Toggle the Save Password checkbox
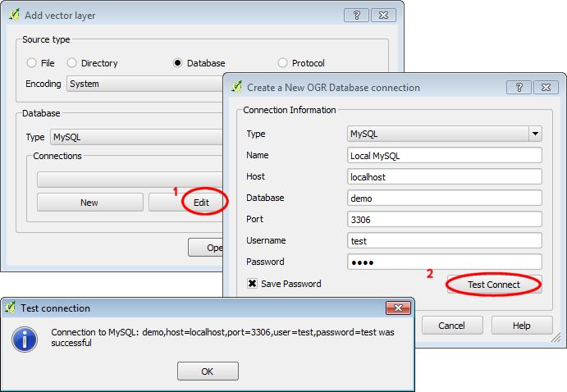Screen dimensions: 567x392 click(252, 284)
